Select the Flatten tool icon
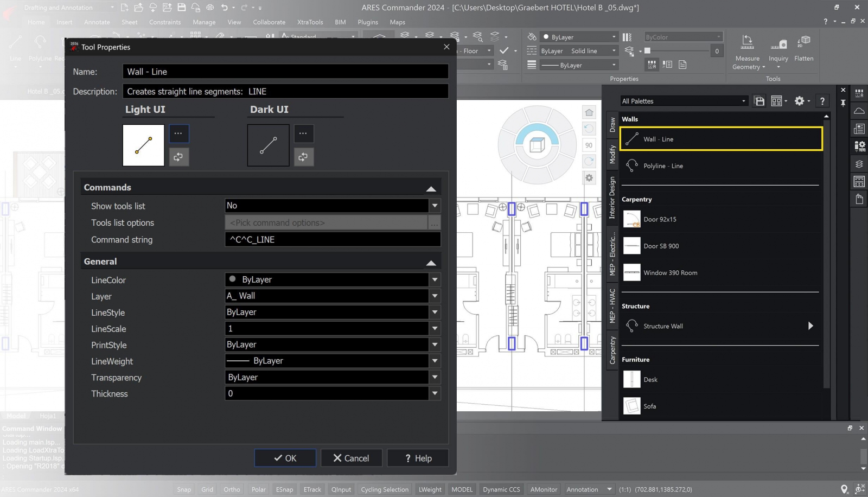This screenshot has height=497, width=868. pyautogui.click(x=803, y=43)
